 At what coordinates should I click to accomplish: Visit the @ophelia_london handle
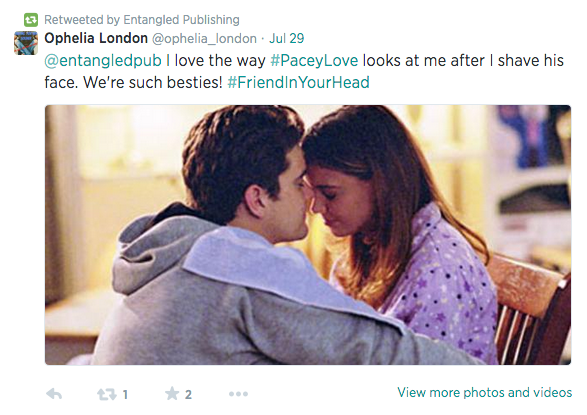tap(204, 39)
